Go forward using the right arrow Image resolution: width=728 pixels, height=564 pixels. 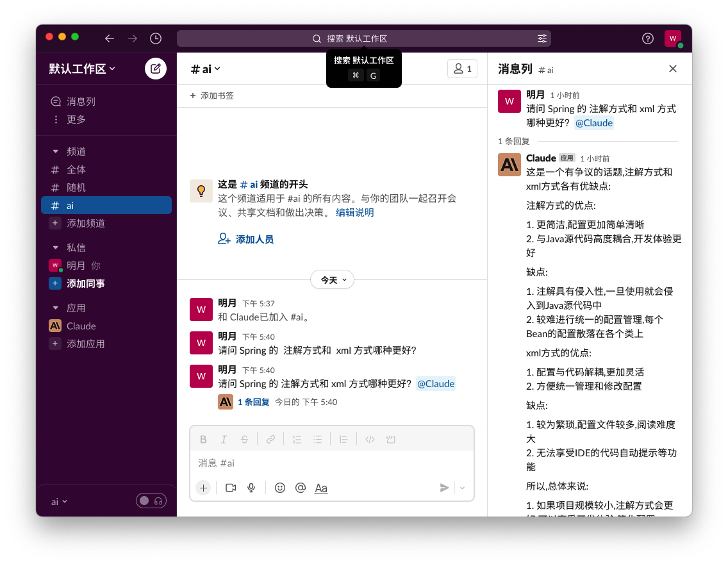tap(133, 38)
